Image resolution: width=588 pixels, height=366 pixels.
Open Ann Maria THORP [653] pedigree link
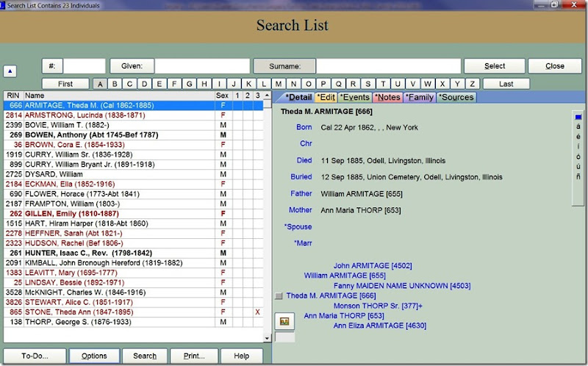[344, 316]
